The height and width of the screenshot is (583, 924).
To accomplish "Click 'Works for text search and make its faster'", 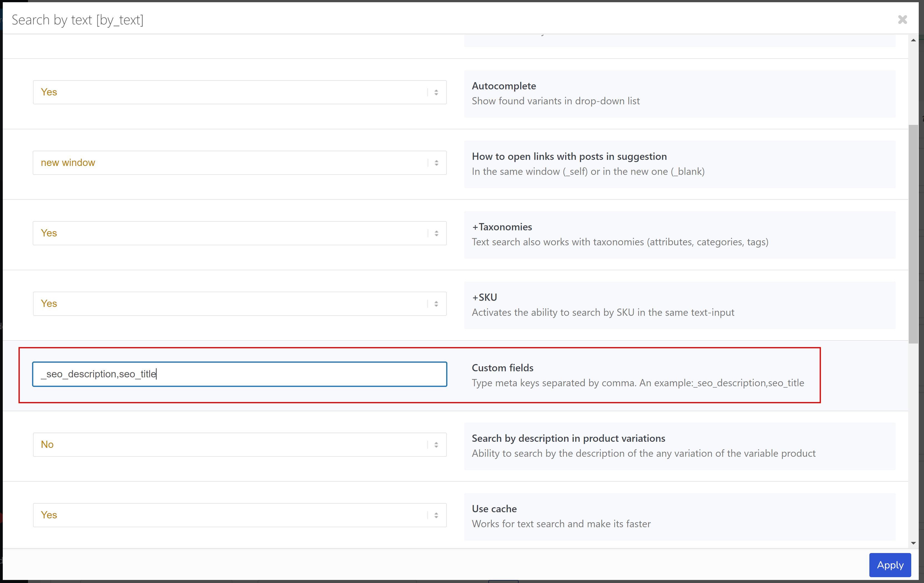I will (561, 524).
